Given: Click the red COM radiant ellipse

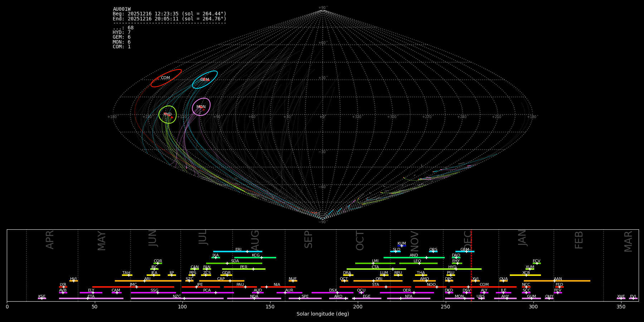Looking at the screenshot, I should [166, 78].
